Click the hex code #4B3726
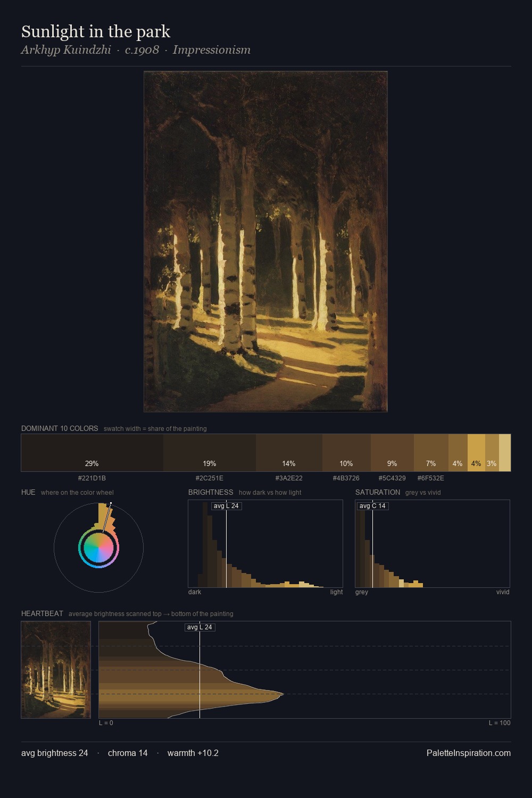Viewport: 532px width, 798px height. click(346, 478)
